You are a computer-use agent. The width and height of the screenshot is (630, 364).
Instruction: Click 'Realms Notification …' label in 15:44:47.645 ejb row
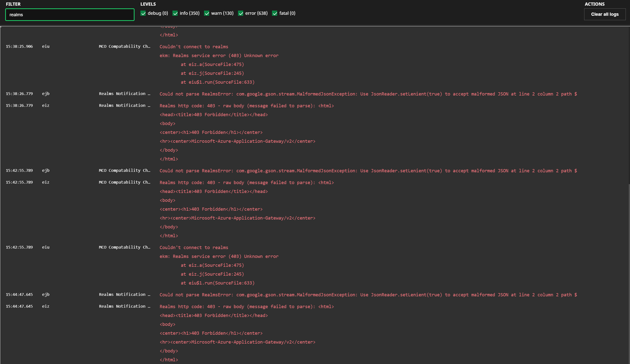124,294
